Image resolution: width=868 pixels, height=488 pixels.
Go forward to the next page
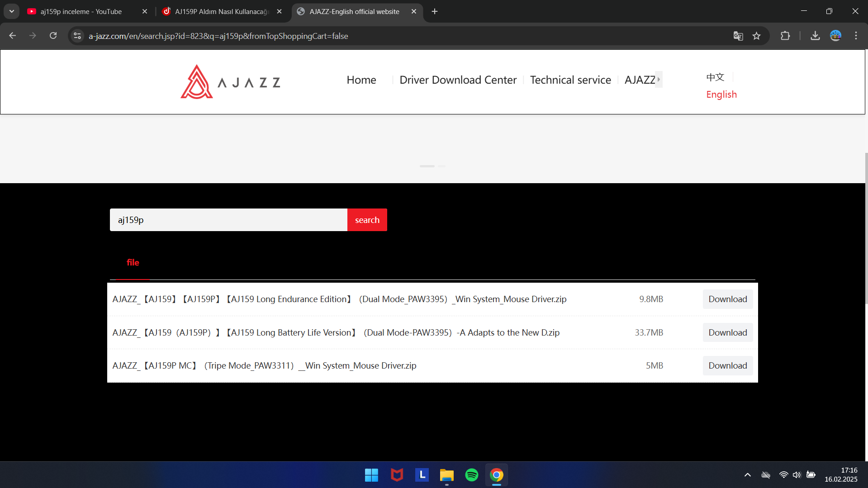click(33, 36)
